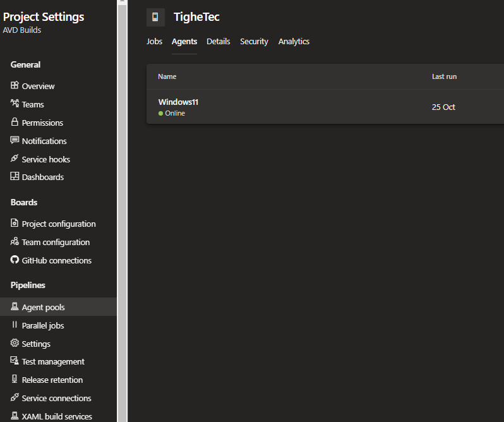Click the sidebar vertical scrollbar
This screenshot has height=422, width=504.
coord(122,190)
